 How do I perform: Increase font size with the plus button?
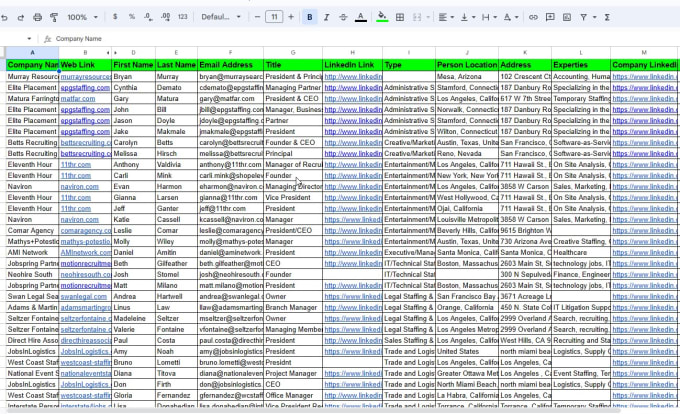tap(291, 17)
